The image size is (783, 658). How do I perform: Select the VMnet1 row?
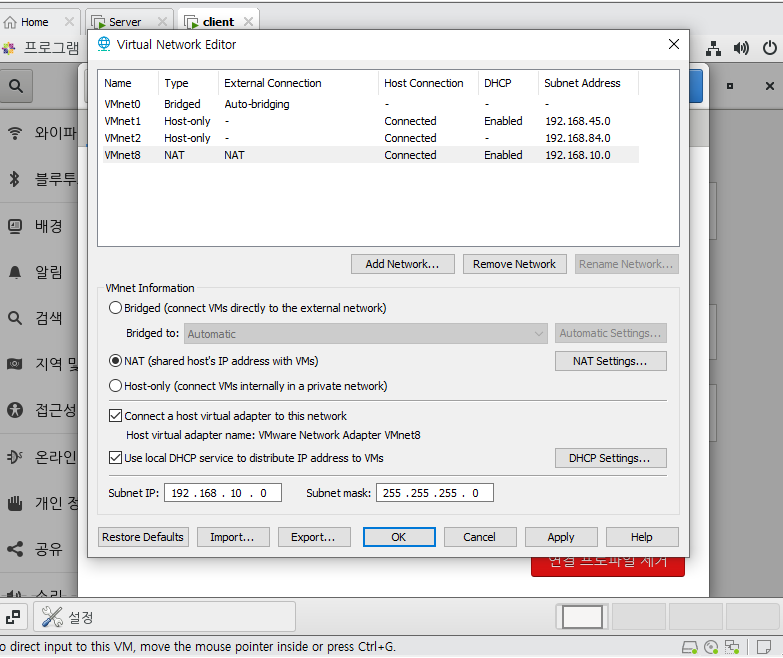click(x=371, y=121)
